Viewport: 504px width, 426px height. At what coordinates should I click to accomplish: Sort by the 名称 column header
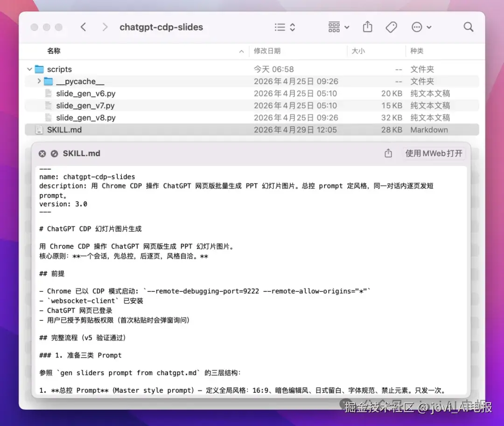(x=54, y=51)
